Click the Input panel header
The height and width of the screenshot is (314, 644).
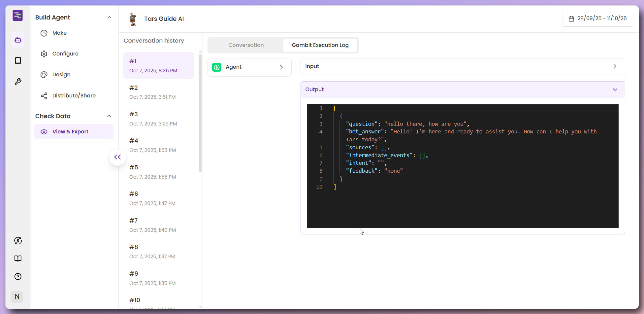coord(463,67)
